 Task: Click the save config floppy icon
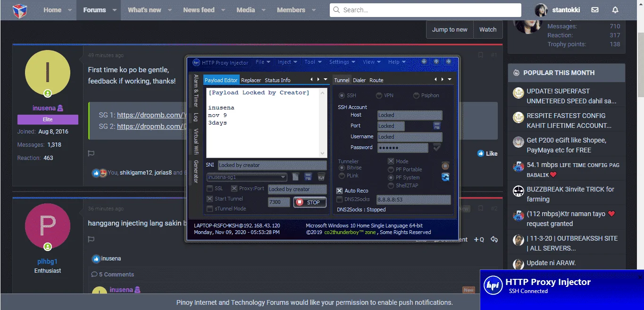coord(308,177)
